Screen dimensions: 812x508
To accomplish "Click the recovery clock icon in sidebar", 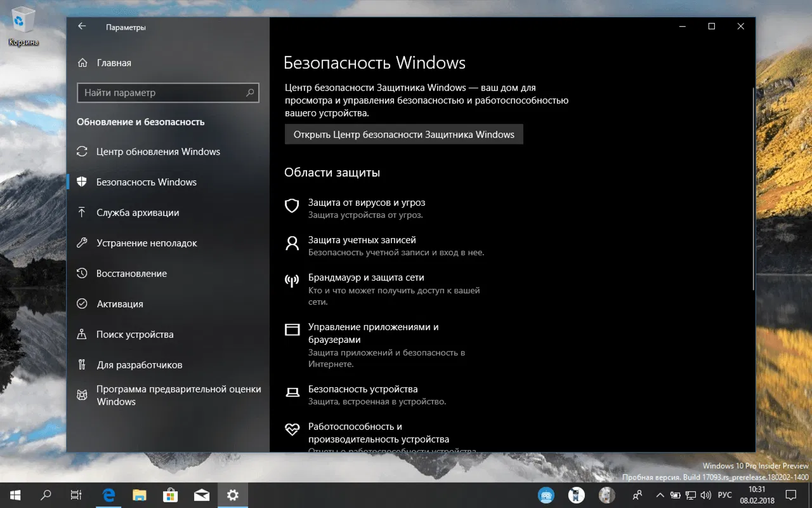I will pyautogui.click(x=83, y=273).
